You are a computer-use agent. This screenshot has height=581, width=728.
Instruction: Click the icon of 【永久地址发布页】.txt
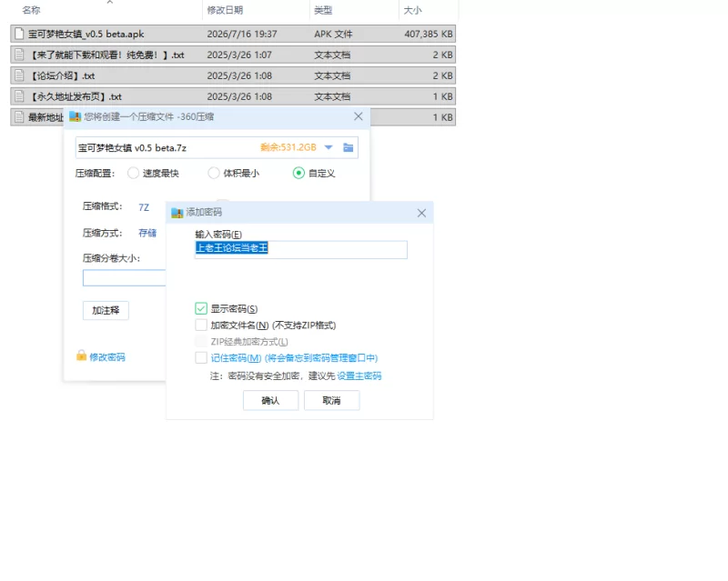(19, 96)
